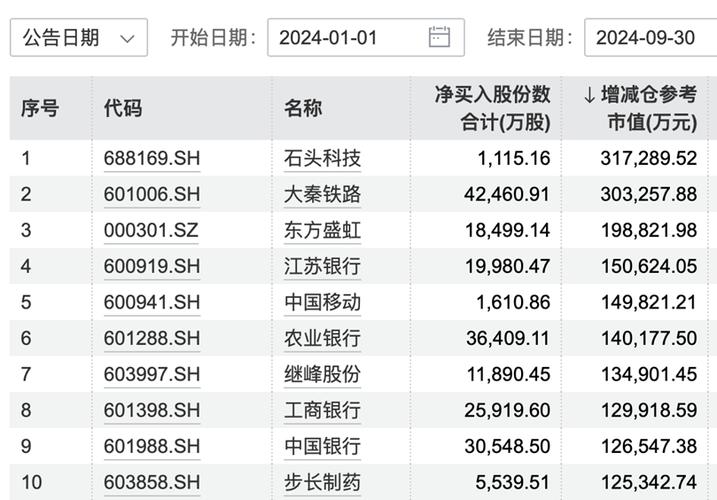Open stock code 688169.SH link

[152, 158]
